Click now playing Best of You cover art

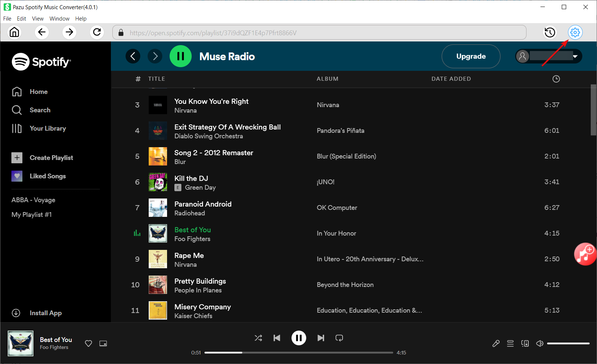pos(21,343)
